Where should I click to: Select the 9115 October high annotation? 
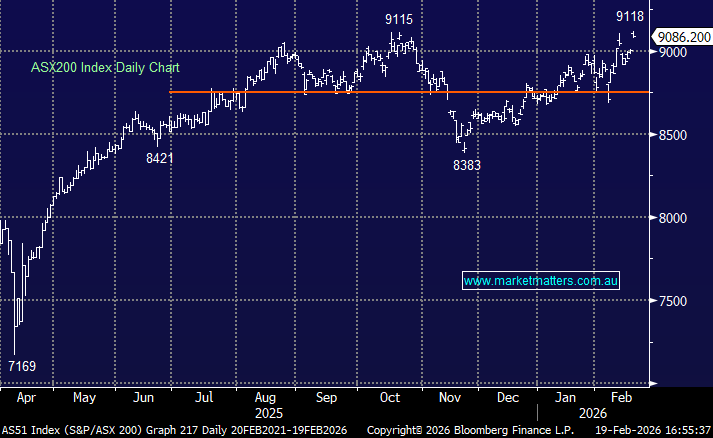(399, 19)
